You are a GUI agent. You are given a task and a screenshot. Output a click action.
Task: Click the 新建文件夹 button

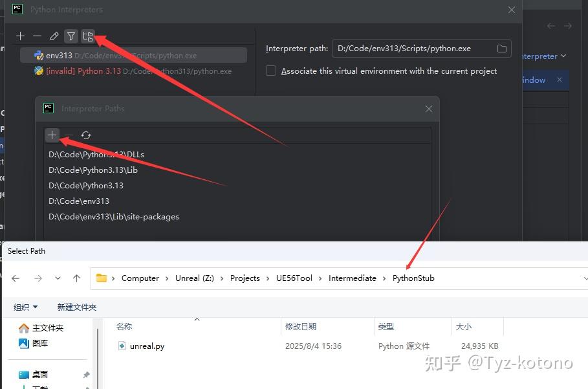coord(76,307)
